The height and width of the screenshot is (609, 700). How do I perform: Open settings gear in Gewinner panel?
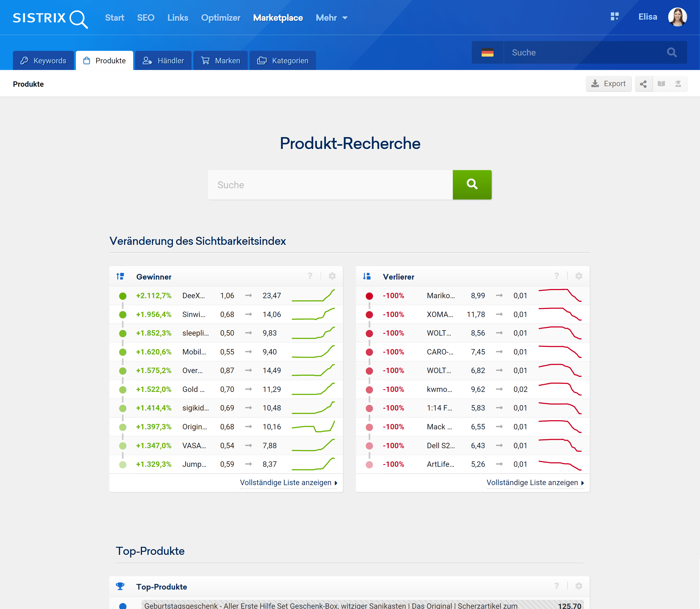[332, 276]
